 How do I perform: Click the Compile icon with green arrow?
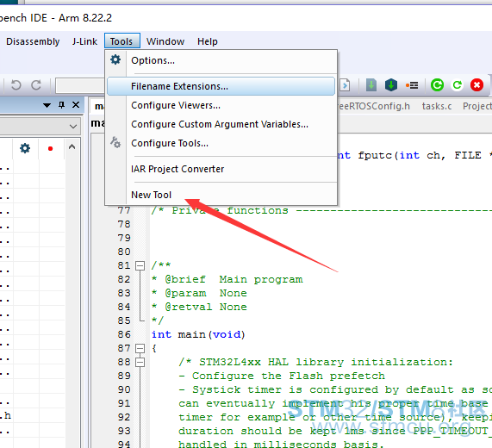click(x=371, y=85)
